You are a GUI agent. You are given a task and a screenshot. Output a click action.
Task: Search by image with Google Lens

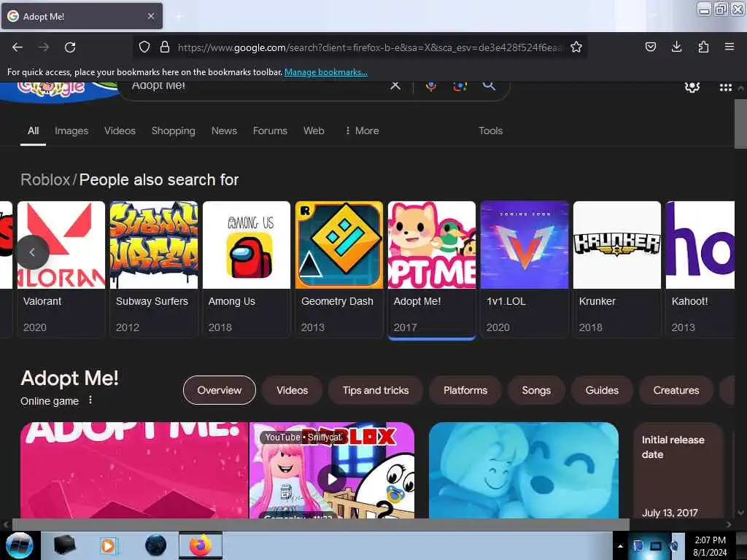pos(460,86)
